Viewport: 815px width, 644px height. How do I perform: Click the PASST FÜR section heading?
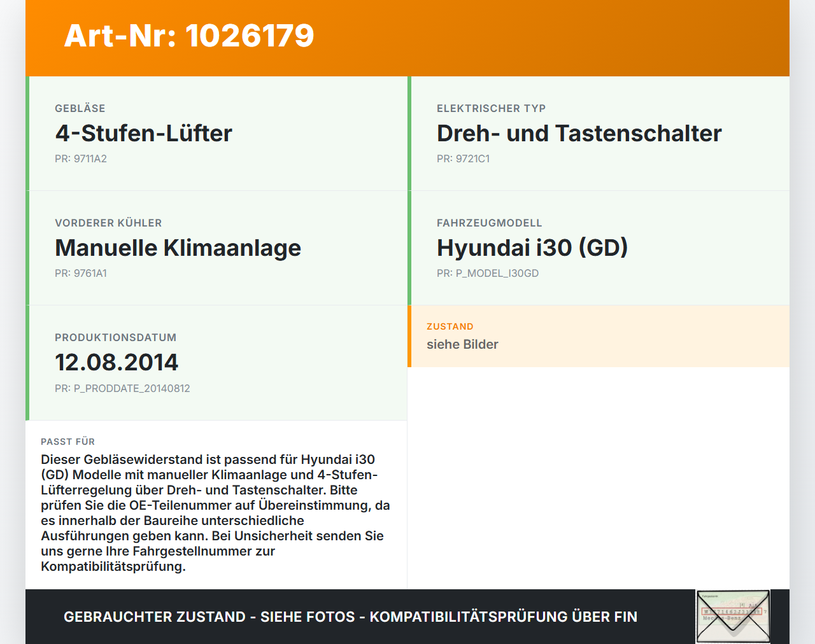67,442
